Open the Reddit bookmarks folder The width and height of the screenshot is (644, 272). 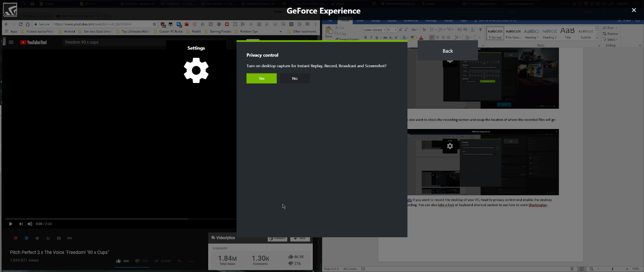[x=193, y=32]
